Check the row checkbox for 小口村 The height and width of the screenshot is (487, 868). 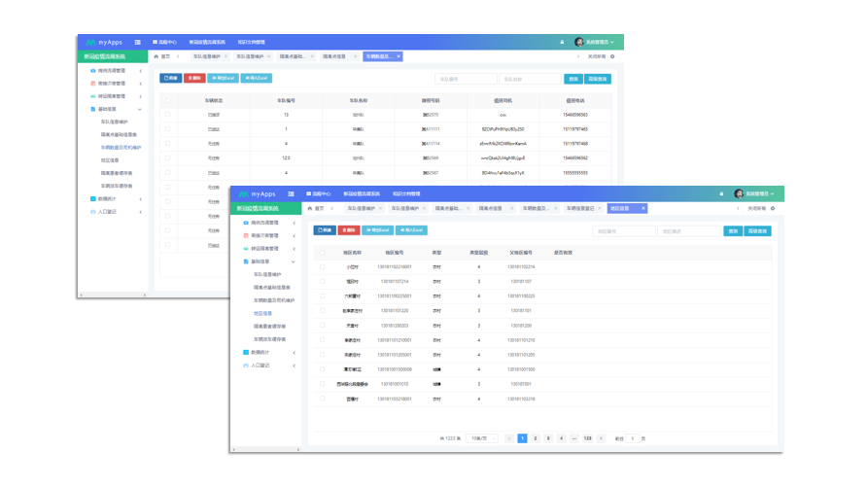323,266
